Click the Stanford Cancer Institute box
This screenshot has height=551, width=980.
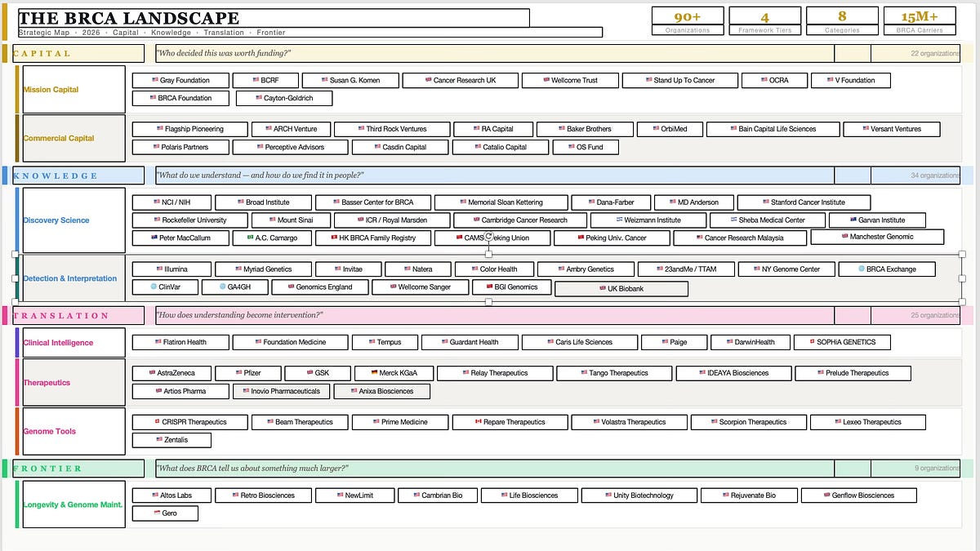pos(804,202)
